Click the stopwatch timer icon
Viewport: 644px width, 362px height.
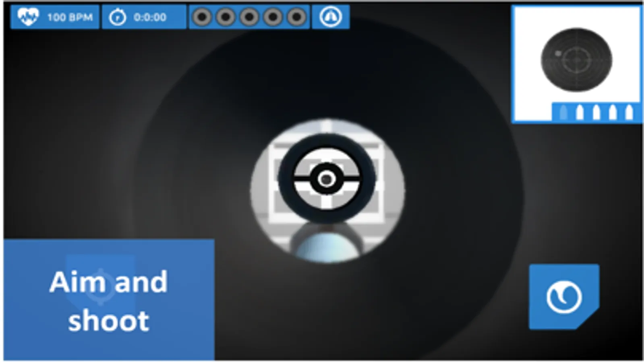tap(118, 17)
